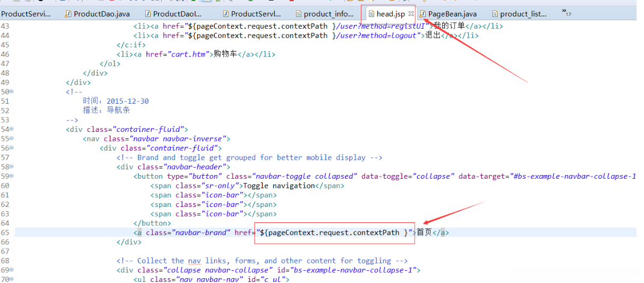Close the head.jsp editor tab

[411, 14]
